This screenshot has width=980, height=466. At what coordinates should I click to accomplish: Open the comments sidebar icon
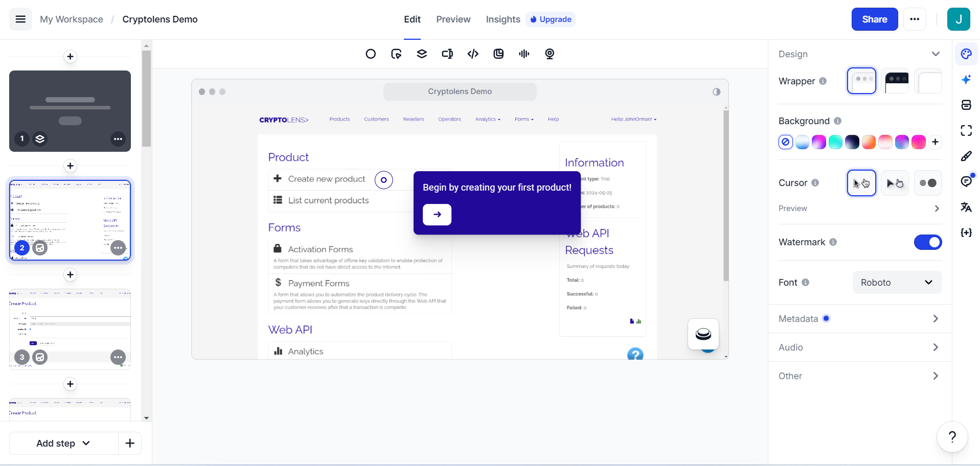pos(966,182)
